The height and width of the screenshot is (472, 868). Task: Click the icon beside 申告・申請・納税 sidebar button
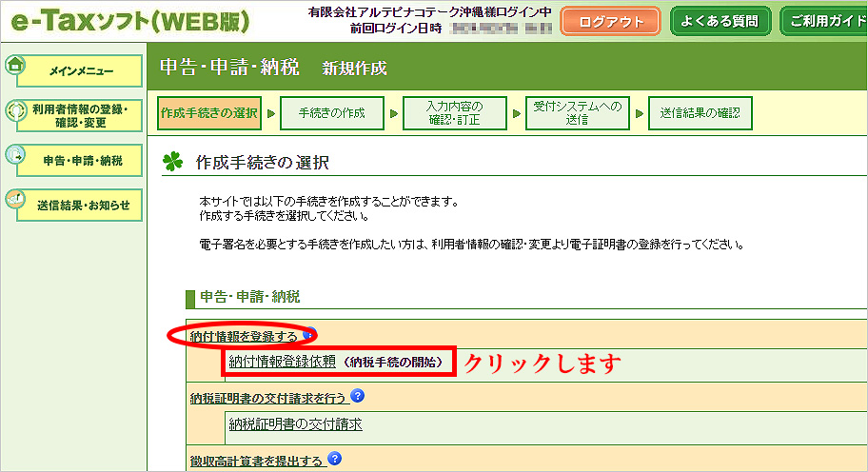coord(15,154)
